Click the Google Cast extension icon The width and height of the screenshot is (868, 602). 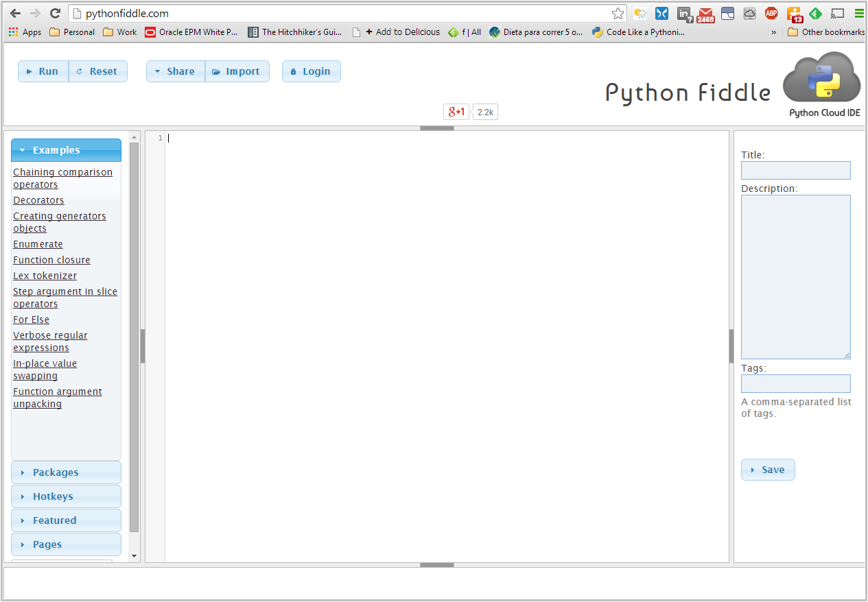(837, 13)
